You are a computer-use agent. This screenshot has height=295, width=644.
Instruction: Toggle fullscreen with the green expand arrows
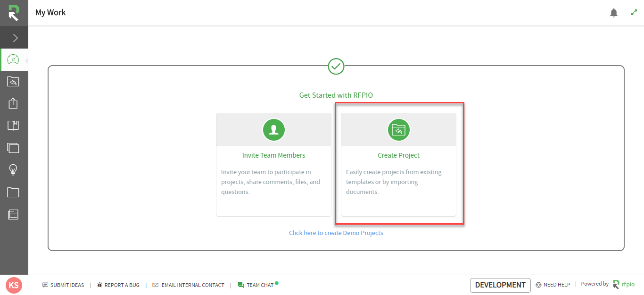click(634, 13)
